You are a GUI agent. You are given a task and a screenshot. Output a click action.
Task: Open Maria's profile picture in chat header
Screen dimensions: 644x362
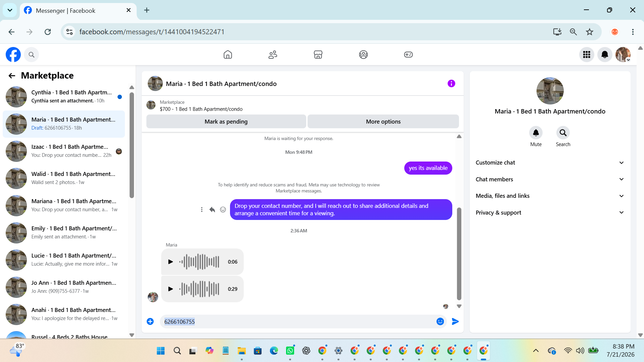(155, 84)
